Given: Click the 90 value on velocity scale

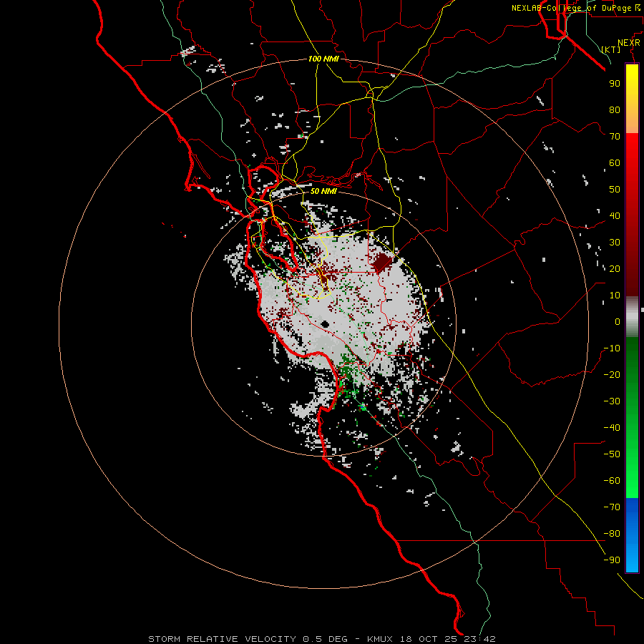Looking at the screenshot, I should [x=615, y=84].
